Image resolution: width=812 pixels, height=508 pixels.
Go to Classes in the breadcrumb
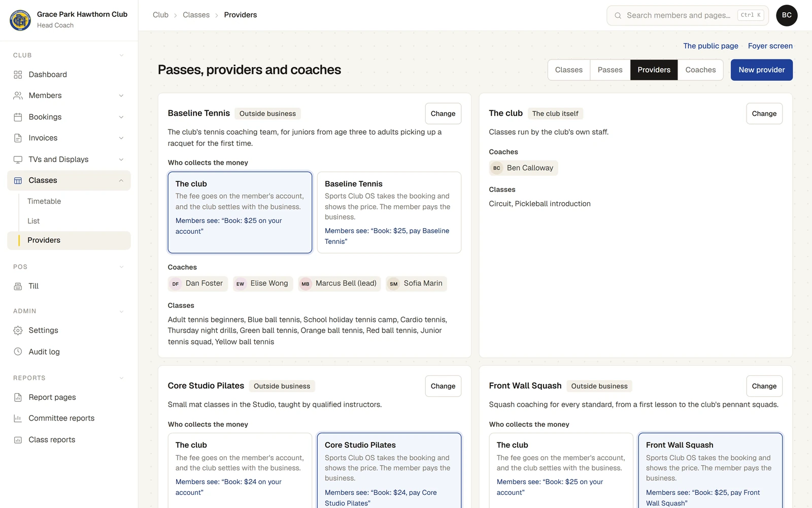pyautogui.click(x=196, y=15)
